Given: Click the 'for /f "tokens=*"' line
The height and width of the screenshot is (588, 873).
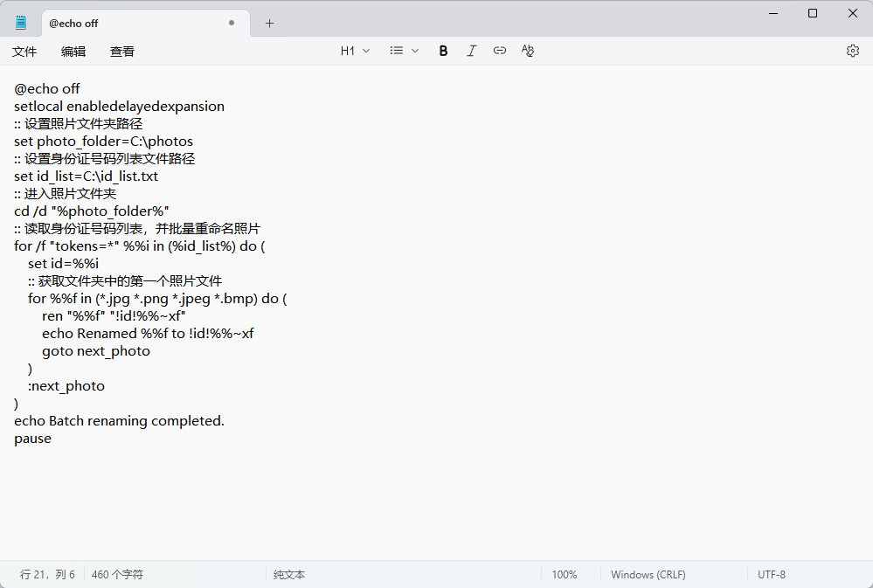Looking at the screenshot, I should [140, 246].
